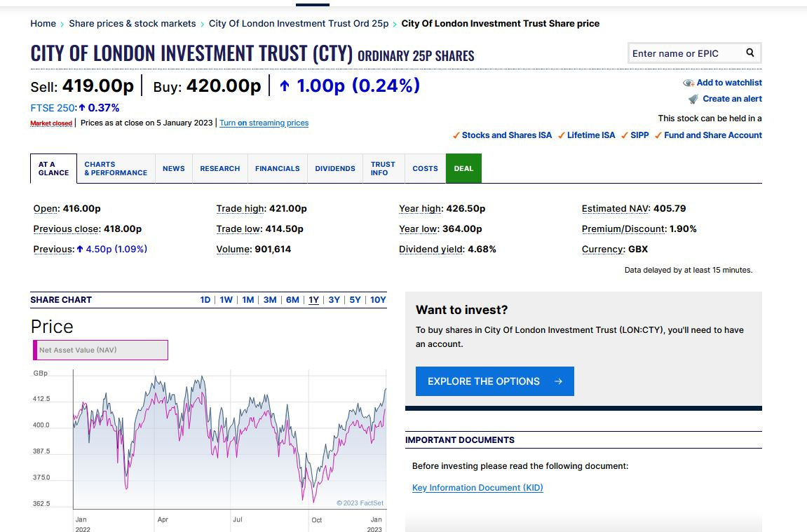Set share chart range to 6M

pyautogui.click(x=293, y=300)
